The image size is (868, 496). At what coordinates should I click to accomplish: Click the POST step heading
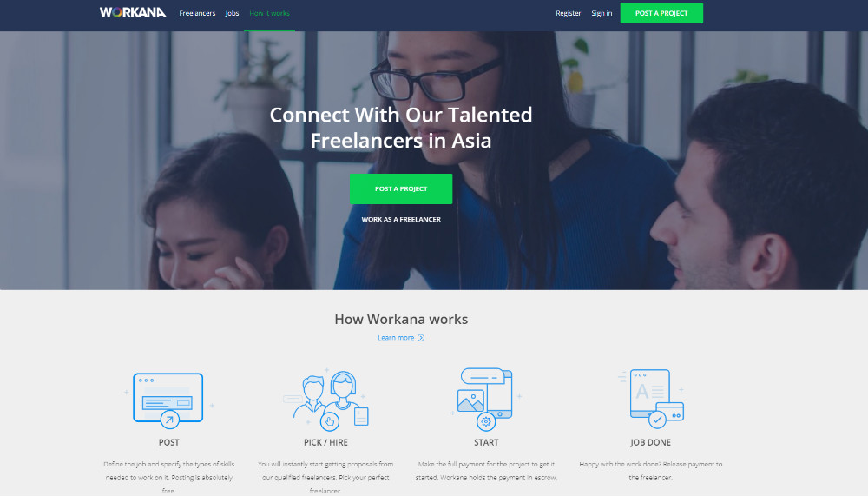pos(169,442)
